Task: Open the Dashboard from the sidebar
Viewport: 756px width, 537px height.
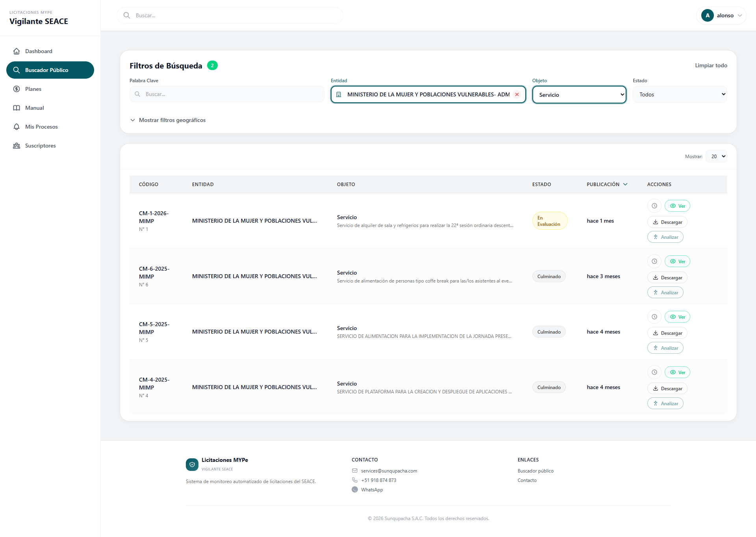Action: (38, 51)
